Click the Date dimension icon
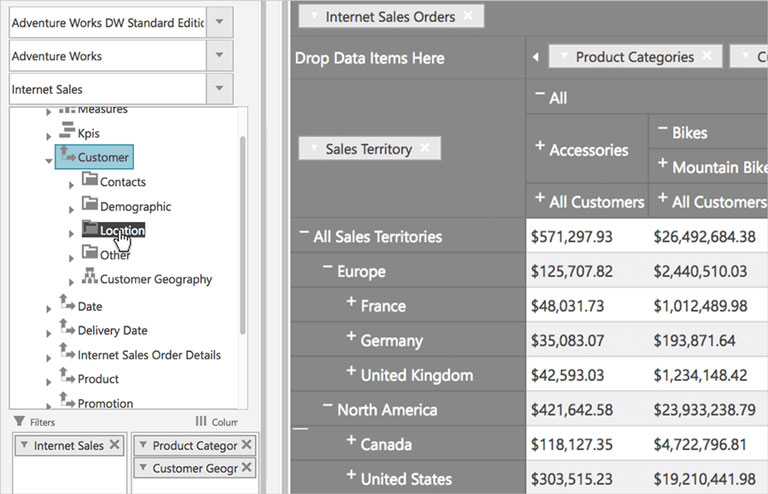 pyautogui.click(x=67, y=304)
